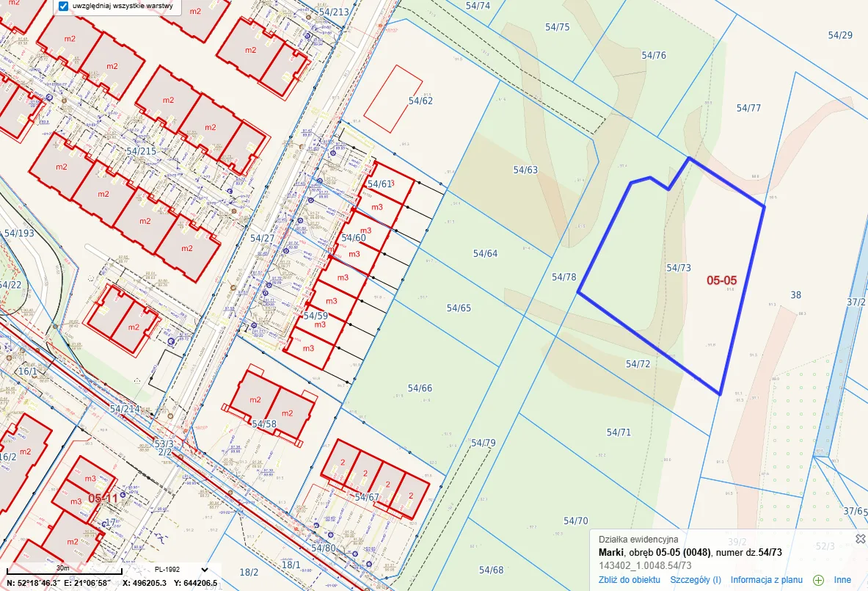Image resolution: width=868 pixels, height=591 pixels.
Task: Click parcel label 54/213
Action: pos(334,12)
